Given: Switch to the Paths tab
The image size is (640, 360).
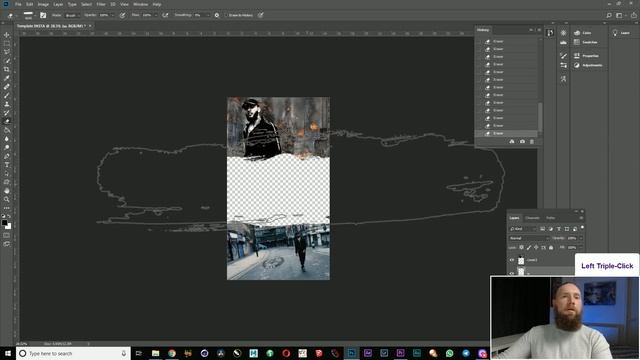Looking at the screenshot, I should click(550, 218).
